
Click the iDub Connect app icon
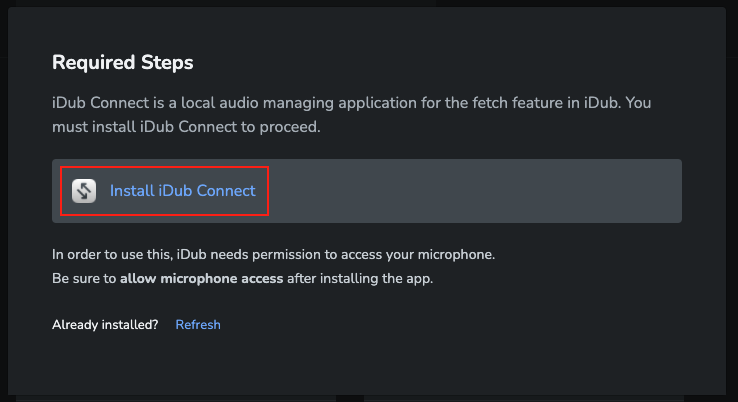84,191
